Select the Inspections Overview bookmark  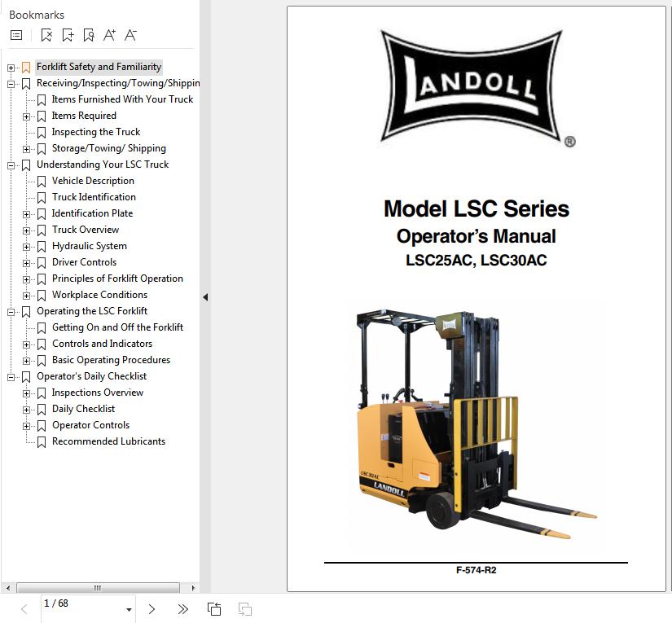pyautogui.click(x=97, y=393)
